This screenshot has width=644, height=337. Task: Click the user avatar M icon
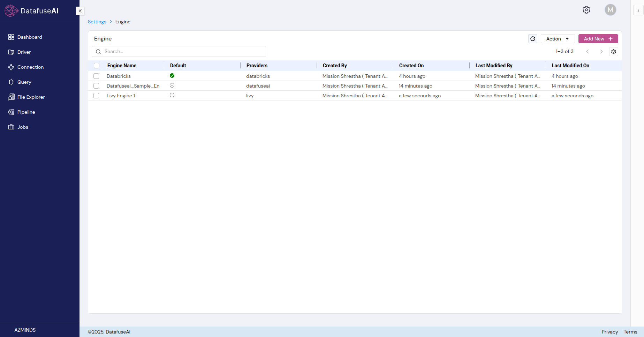610,10
